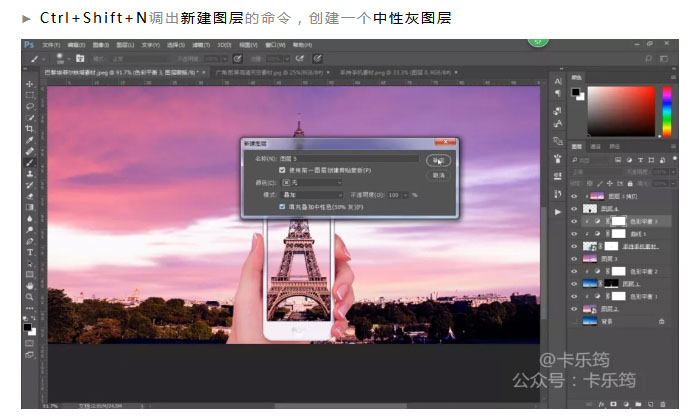The width and height of the screenshot is (700, 418).
Task: Hide the 图层 3 layer via eye icon
Action: (x=574, y=259)
